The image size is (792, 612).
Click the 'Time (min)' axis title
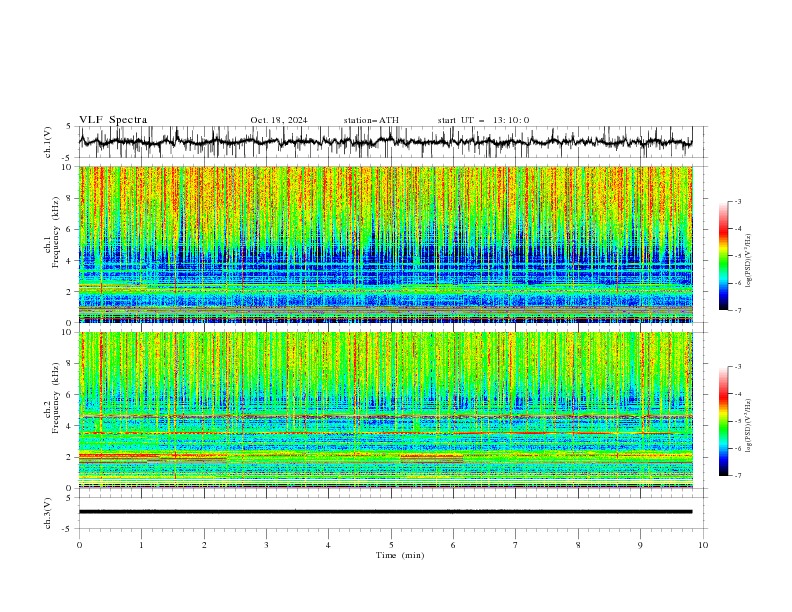[x=400, y=555]
